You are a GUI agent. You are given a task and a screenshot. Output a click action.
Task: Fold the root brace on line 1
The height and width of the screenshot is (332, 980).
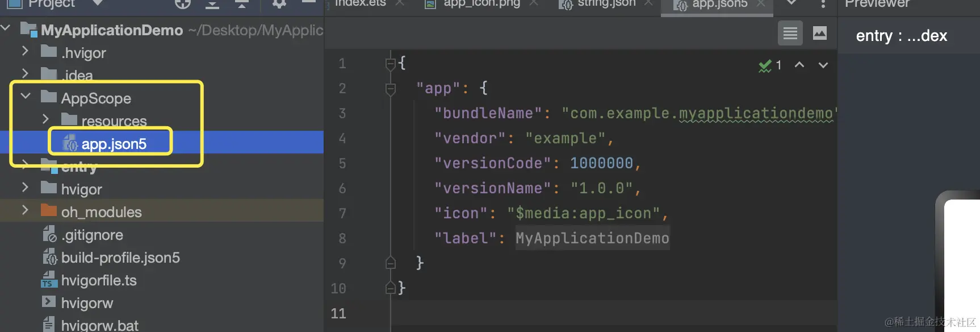click(390, 64)
